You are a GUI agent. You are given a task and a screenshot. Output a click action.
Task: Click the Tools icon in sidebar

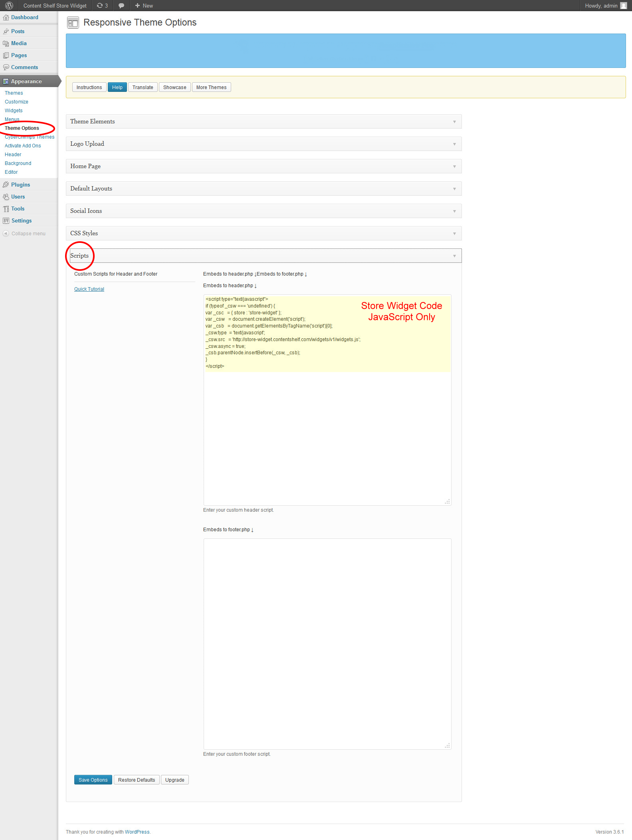click(x=6, y=209)
